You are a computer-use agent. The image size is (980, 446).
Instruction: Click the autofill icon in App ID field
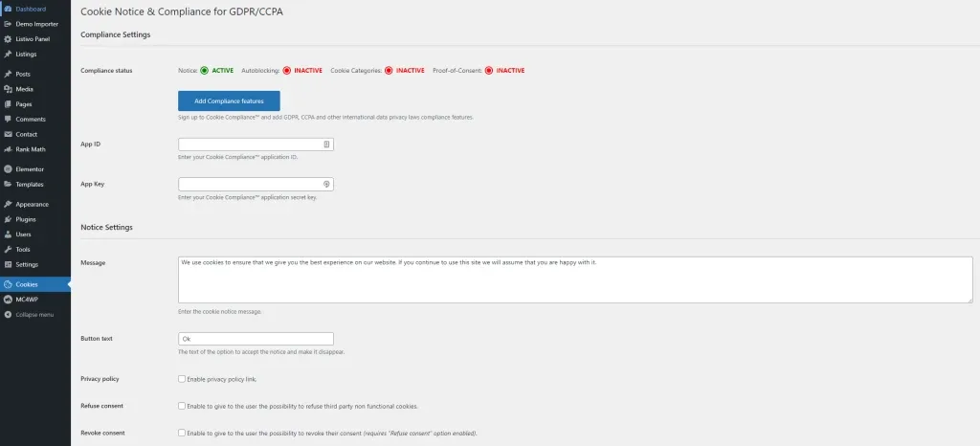pos(326,145)
